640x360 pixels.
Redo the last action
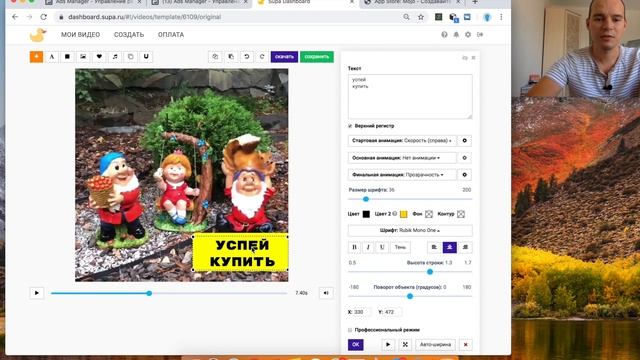(x=262, y=57)
